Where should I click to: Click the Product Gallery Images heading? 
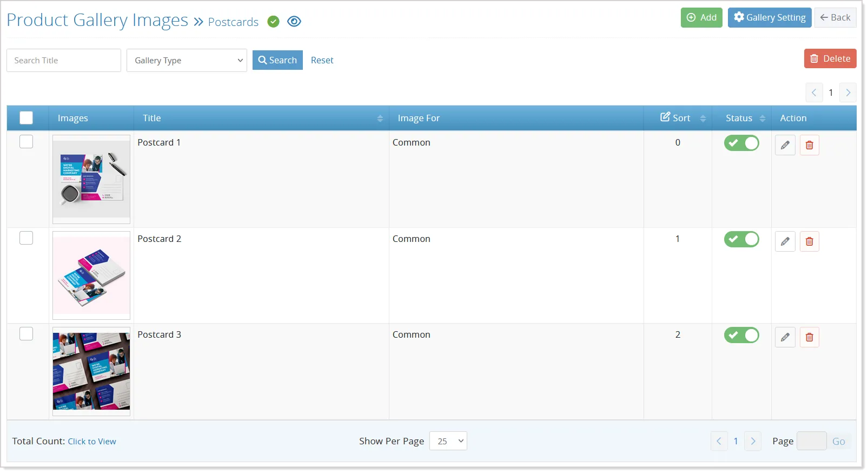click(97, 20)
